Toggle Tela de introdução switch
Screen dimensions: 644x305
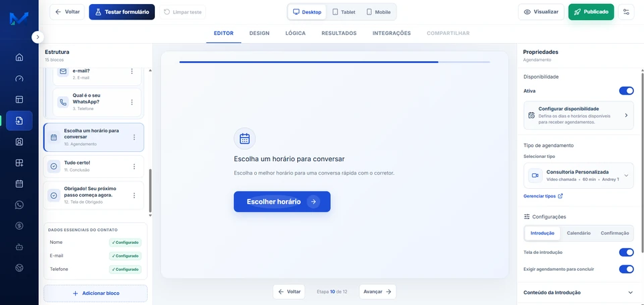pyautogui.click(x=626, y=253)
